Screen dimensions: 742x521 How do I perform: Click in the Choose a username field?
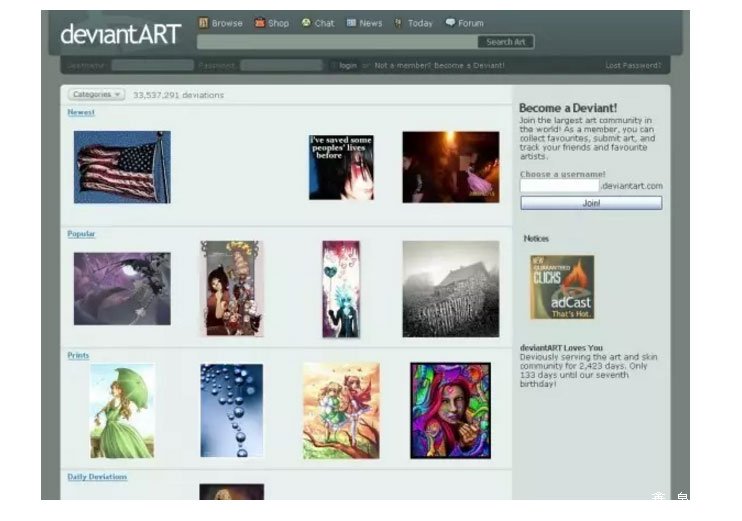point(559,186)
